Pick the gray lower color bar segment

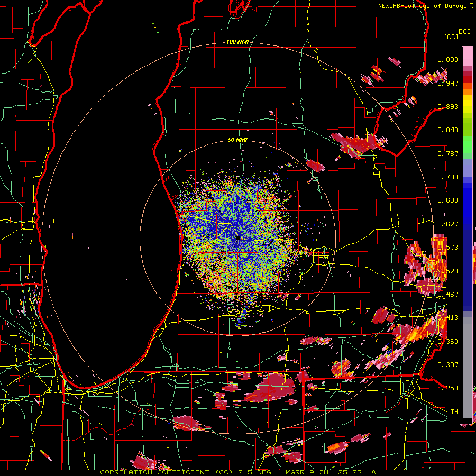pyautogui.click(x=467, y=368)
